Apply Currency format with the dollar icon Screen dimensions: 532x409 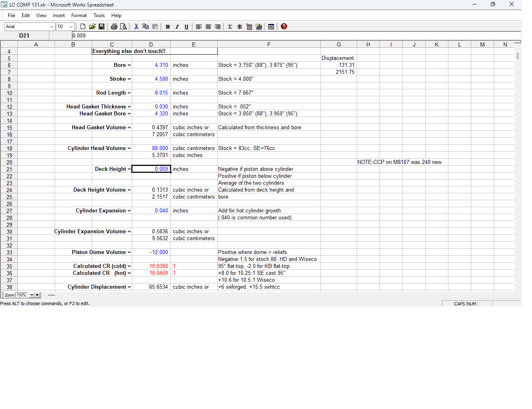click(x=240, y=27)
